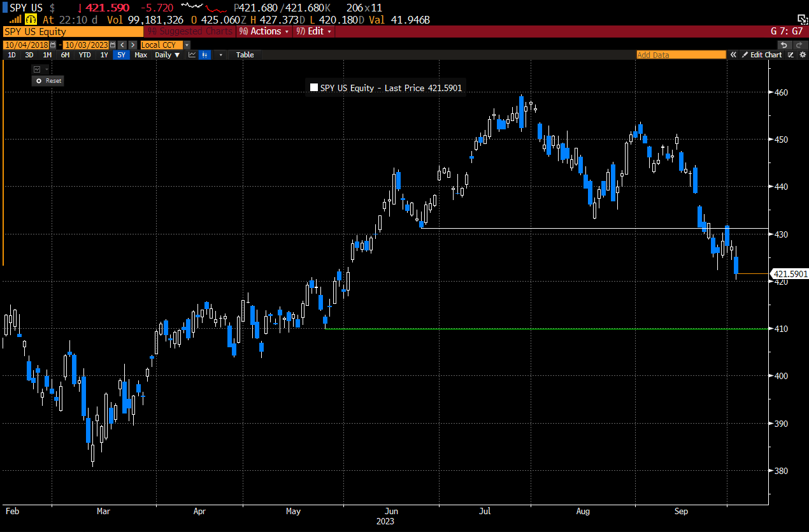
Task: Click the Reset button
Action: coord(47,81)
